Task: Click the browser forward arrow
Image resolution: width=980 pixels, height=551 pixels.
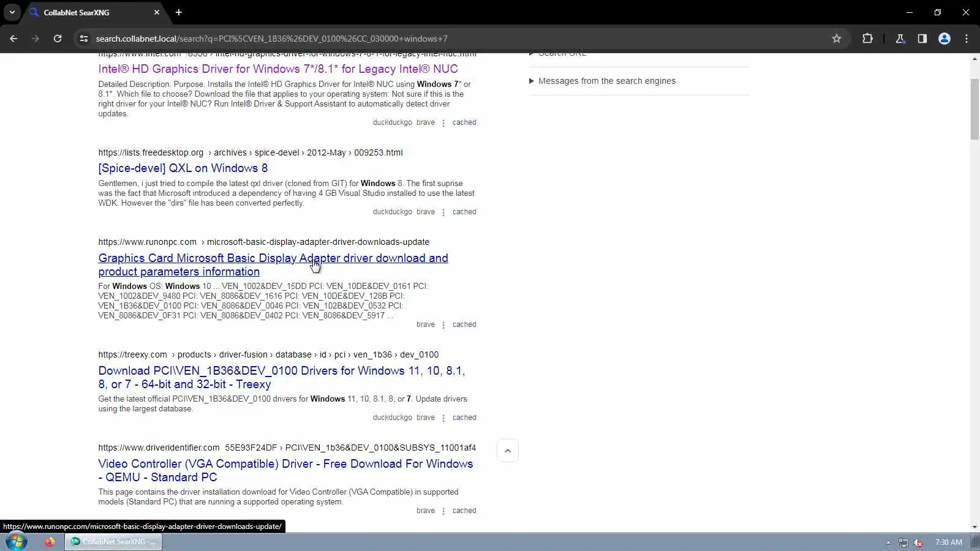Action: click(x=36, y=39)
